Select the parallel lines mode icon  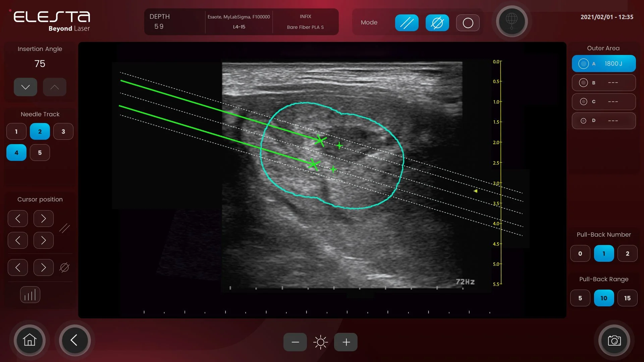pyautogui.click(x=407, y=23)
